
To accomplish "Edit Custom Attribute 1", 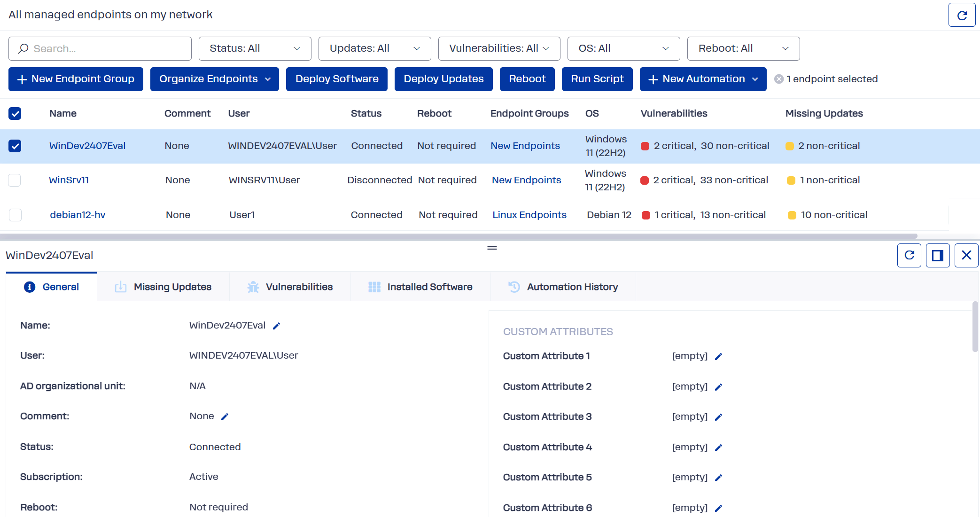I will coord(718,356).
